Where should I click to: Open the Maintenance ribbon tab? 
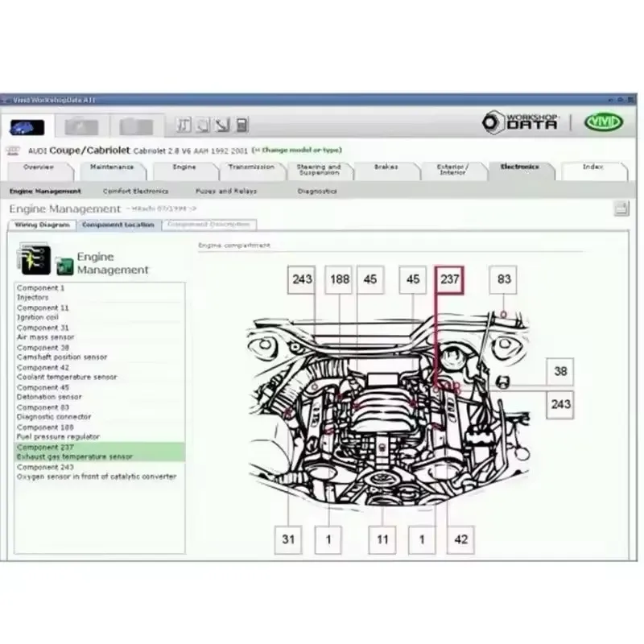tap(113, 169)
